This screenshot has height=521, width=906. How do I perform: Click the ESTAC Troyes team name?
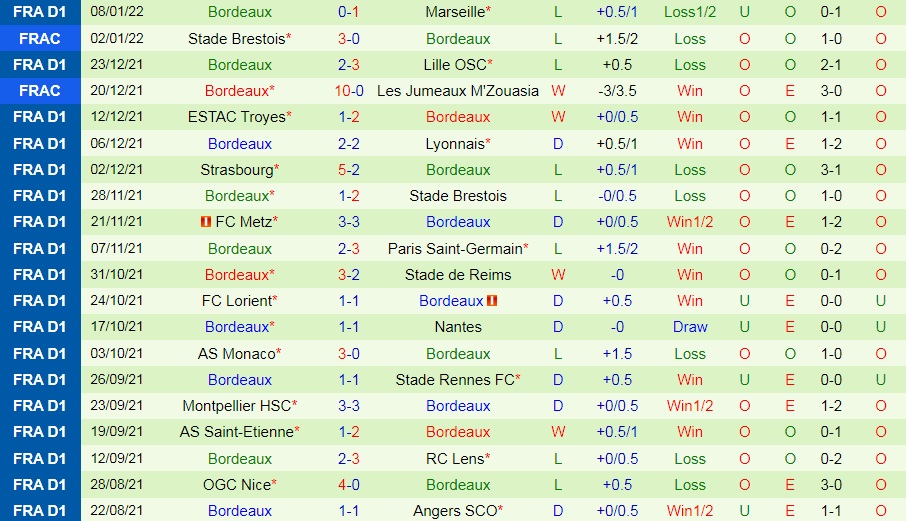coord(236,117)
